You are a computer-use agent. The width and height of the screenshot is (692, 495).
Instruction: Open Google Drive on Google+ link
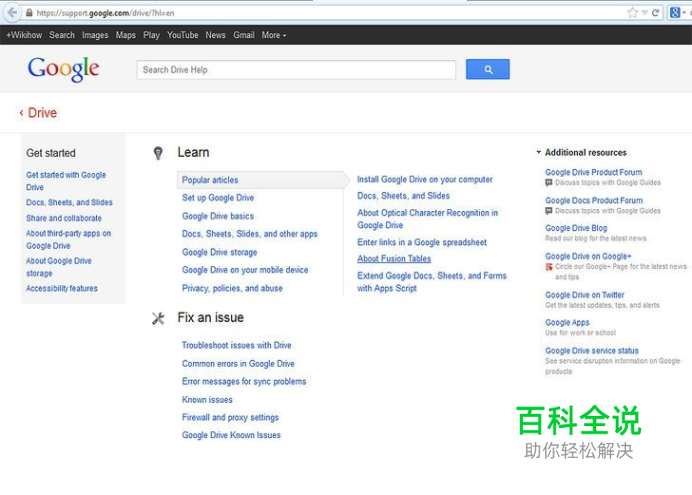(588, 256)
